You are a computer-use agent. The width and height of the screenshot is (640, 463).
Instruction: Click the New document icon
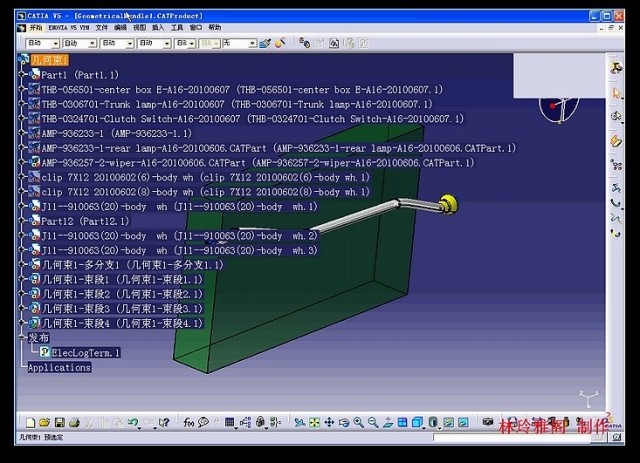pos(30,423)
